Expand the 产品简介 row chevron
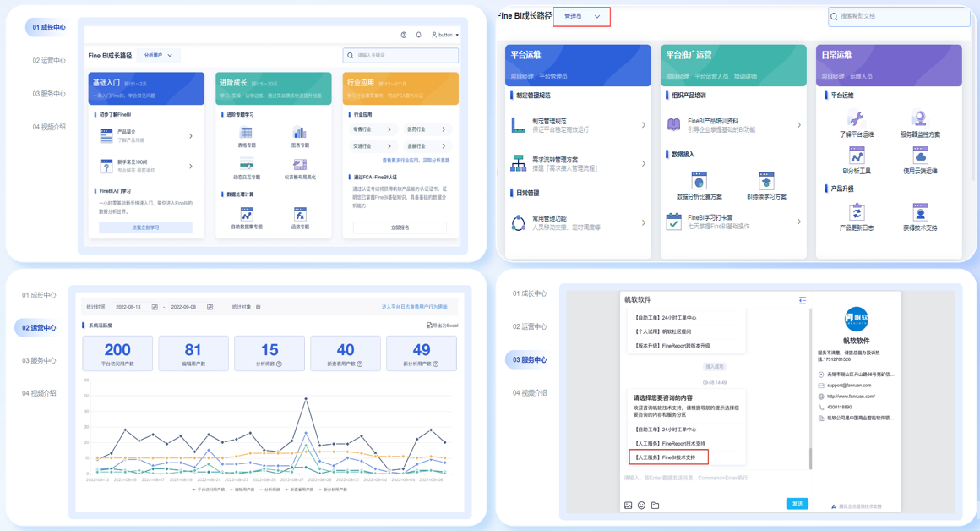980x531 pixels. (x=191, y=136)
